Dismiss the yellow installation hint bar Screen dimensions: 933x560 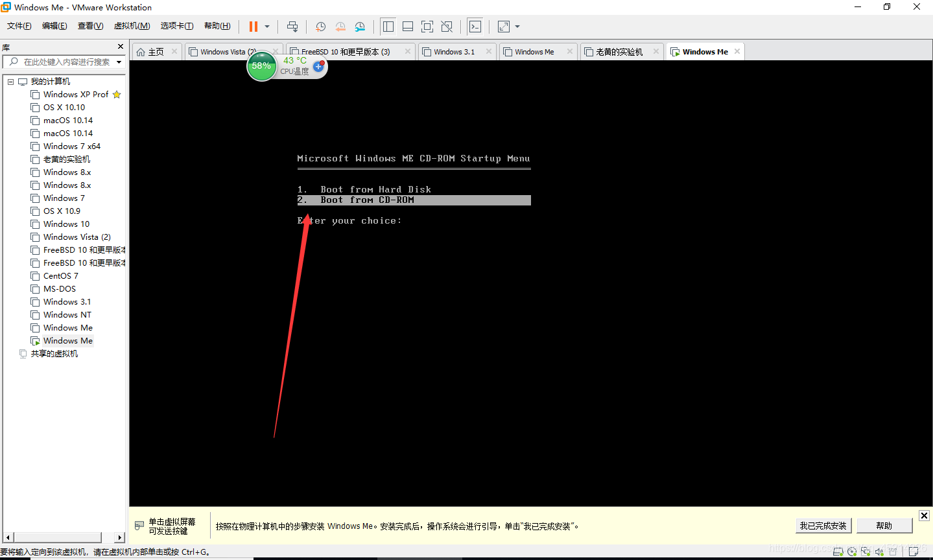924,515
